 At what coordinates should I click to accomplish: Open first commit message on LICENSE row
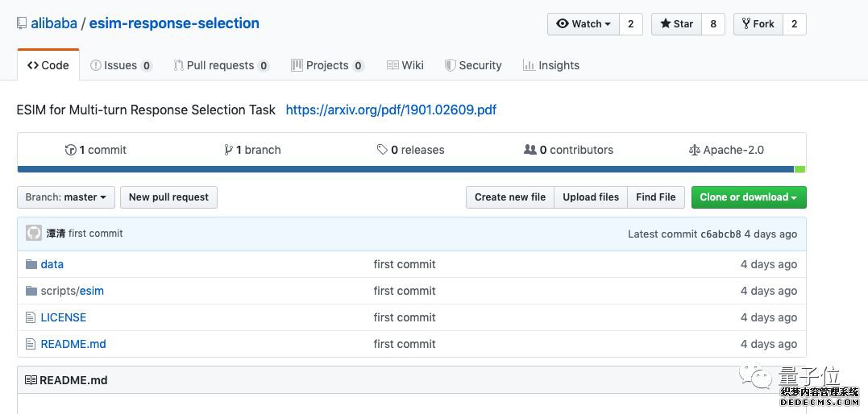(x=405, y=317)
